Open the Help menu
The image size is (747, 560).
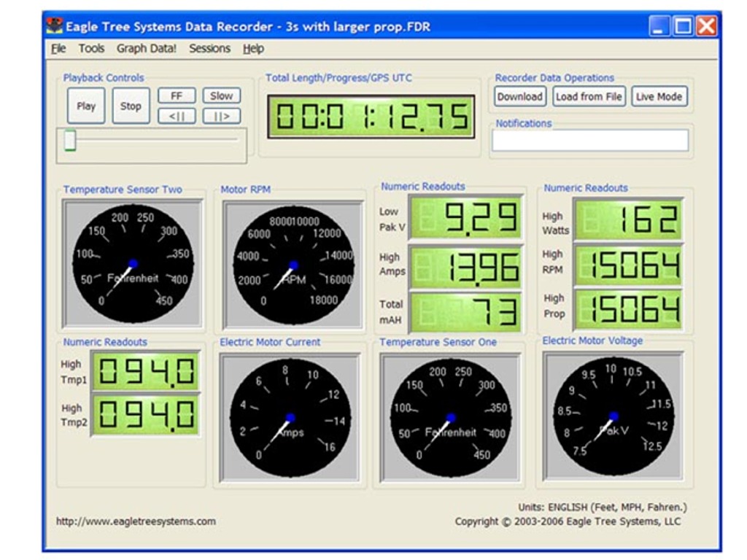(x=253, y=49)
